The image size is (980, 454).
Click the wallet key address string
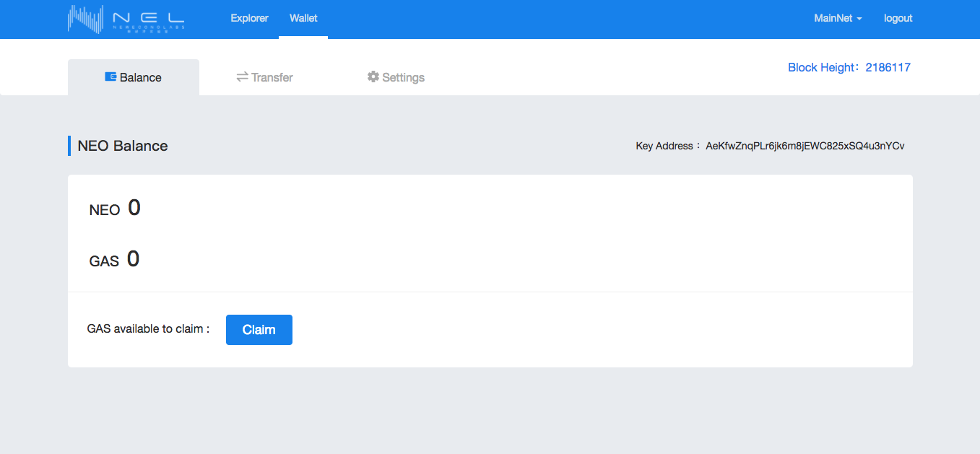(x=805, y=146)
